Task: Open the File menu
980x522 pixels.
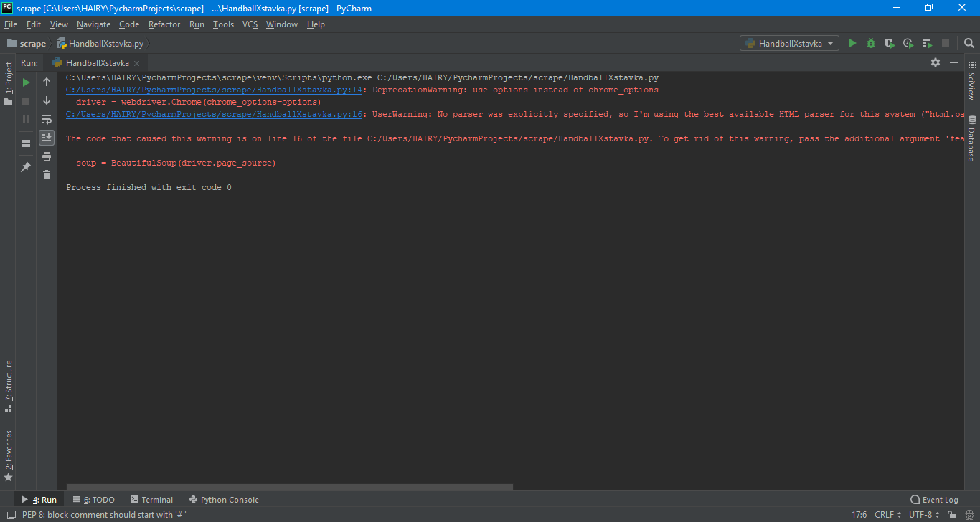Action: pyautogui.click(x=11, y=24)
